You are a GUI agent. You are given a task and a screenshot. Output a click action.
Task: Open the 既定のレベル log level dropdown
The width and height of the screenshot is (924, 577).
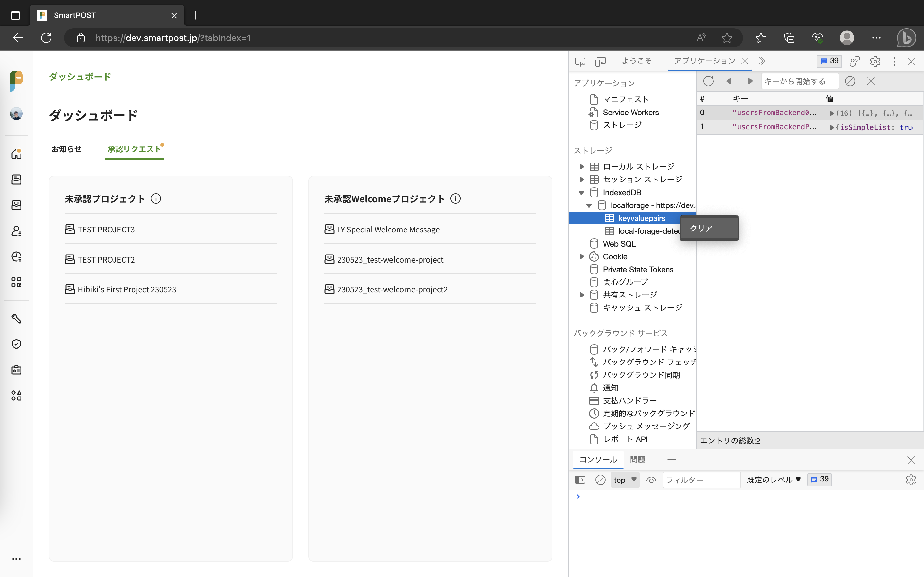(x=774, y=480)
